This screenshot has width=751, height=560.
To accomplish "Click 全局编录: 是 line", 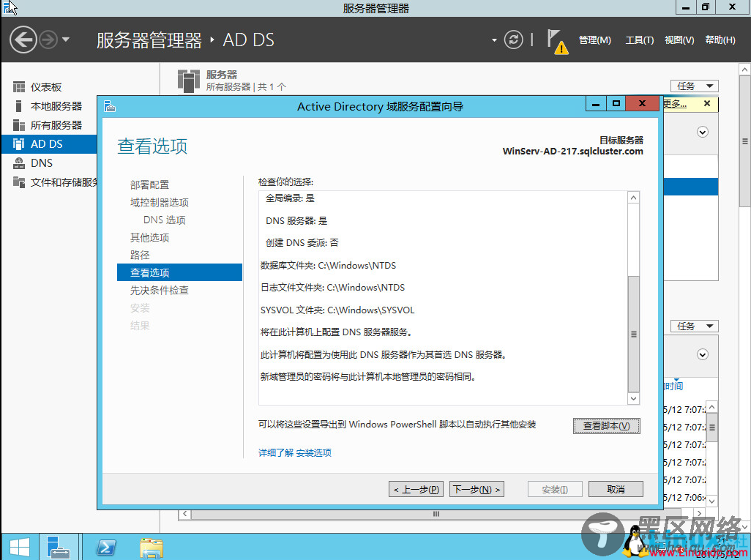I will click(290, 198).
